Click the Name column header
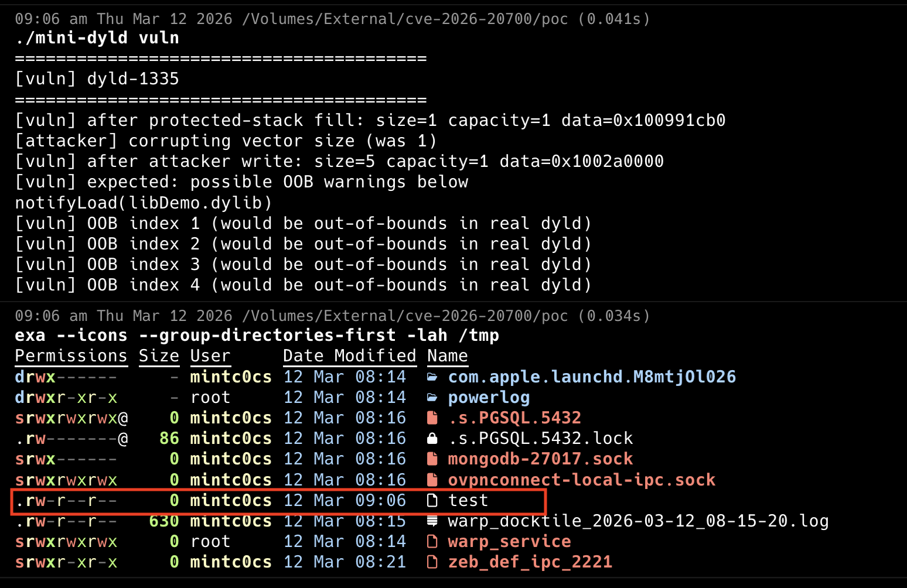Image resolution: width=907 pixels, height=588 pixels. pyautogui.click(x=447, y=356)
